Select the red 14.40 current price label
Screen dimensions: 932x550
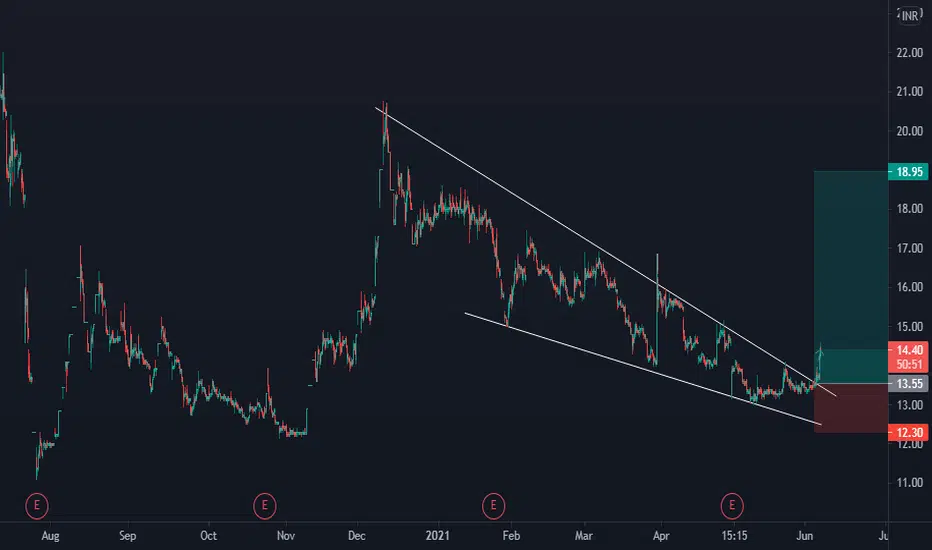(x=908, y=350)
